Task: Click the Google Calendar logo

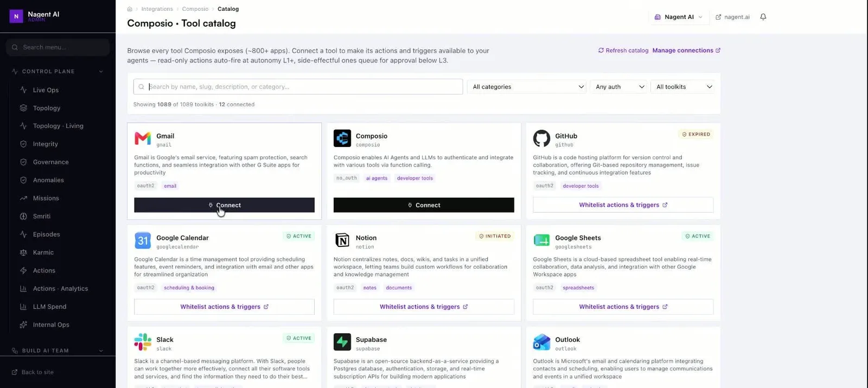Action: tap(143, 240)
